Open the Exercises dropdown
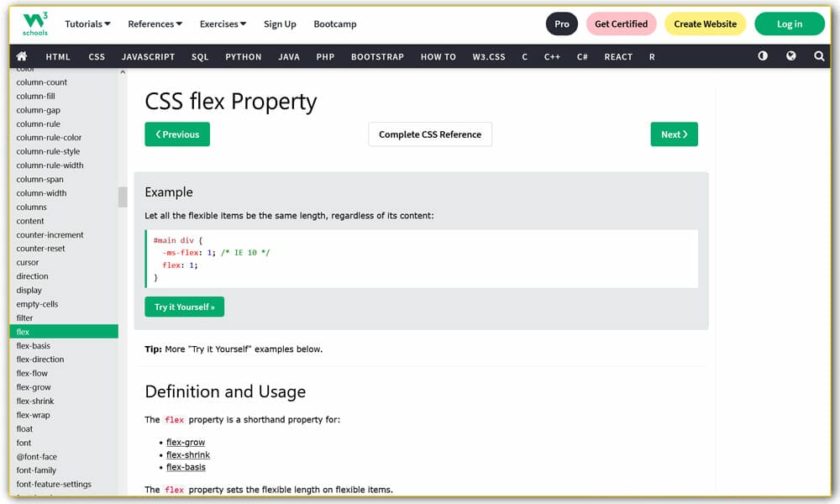Viewport: 840px width, 504px height. click(x=222, y=24)
